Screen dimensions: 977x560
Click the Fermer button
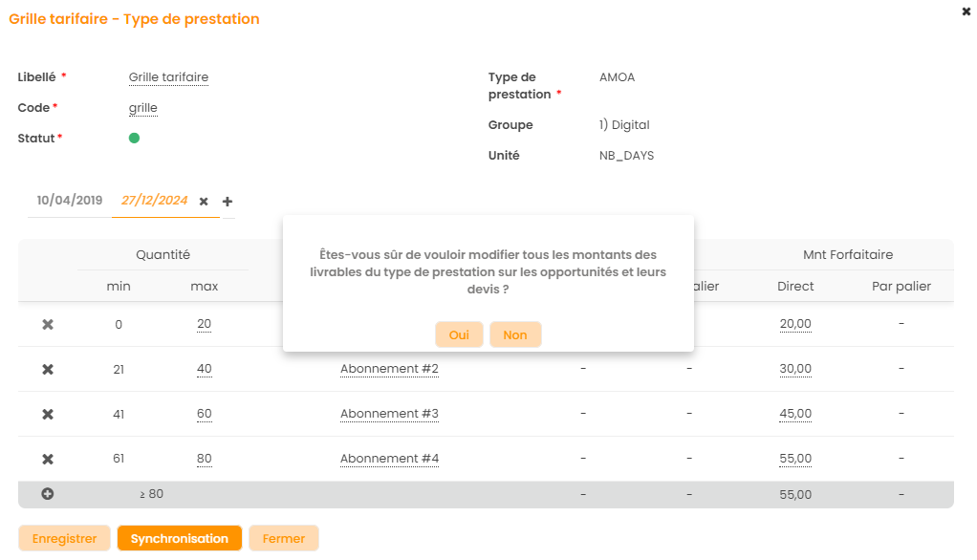point(284,539)
